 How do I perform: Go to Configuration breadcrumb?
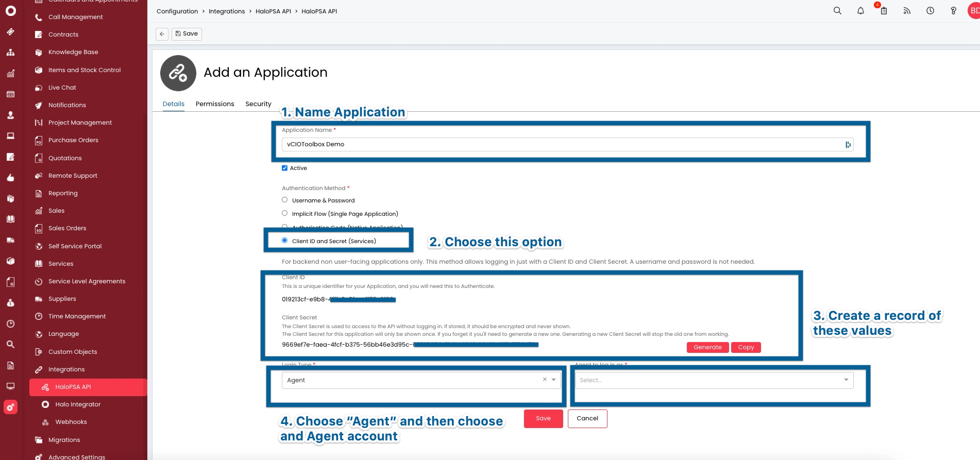177,11
